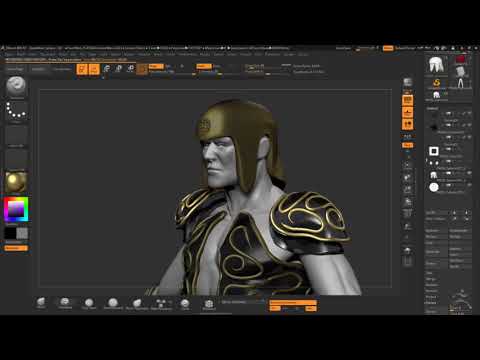Toggle the top orange Persp button on right shelf
480x360 pixels.
(x=408, y=100)
